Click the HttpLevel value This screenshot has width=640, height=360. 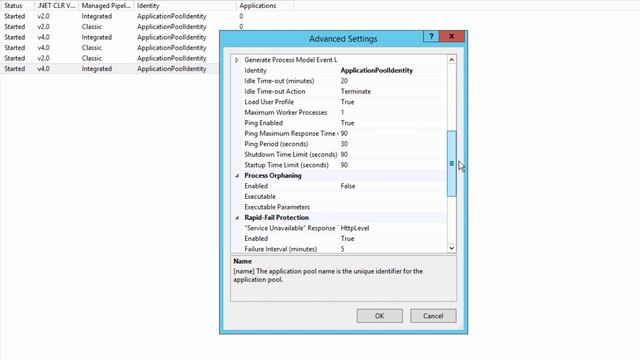355,228
